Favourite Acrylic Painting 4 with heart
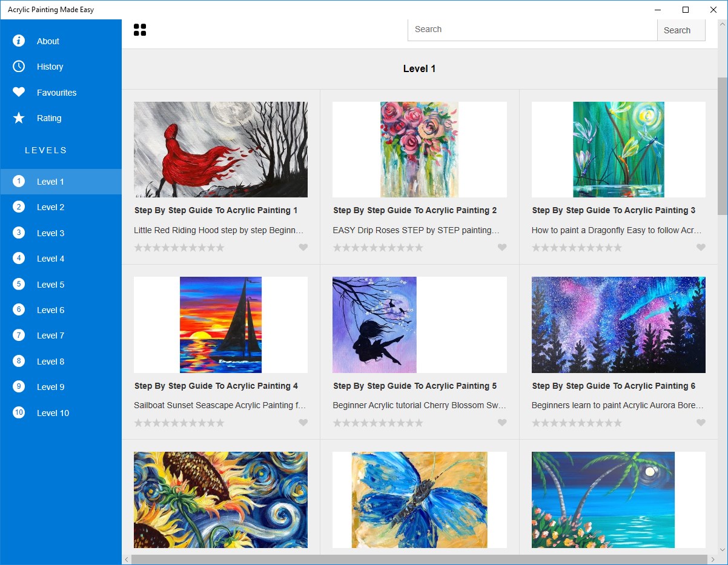 [x=303, y=423]
